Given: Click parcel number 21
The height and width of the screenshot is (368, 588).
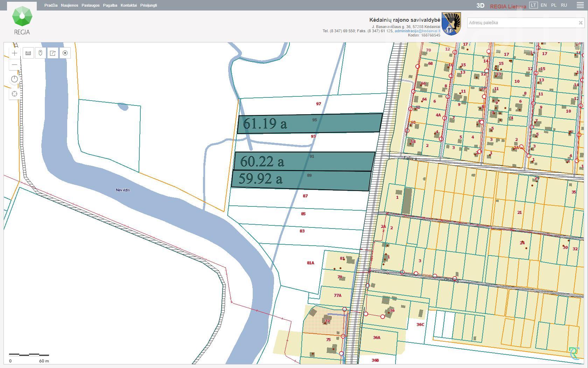Looking at the screenshot, I should 519,212.
